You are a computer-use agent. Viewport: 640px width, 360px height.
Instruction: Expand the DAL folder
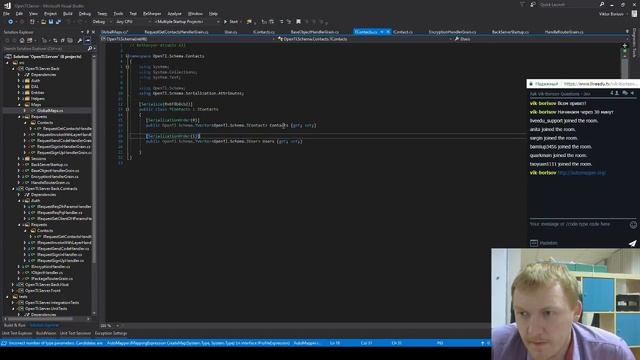[19, 87]
